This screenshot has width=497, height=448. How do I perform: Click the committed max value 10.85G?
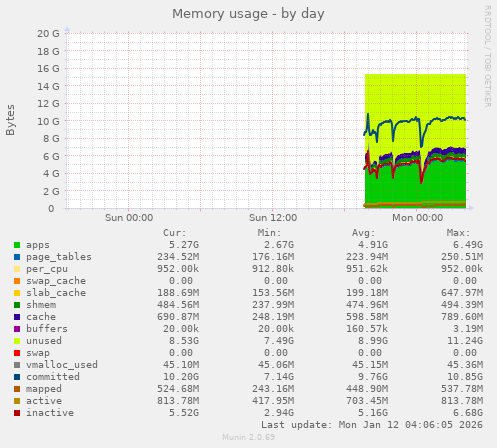[x=465, y=377]
